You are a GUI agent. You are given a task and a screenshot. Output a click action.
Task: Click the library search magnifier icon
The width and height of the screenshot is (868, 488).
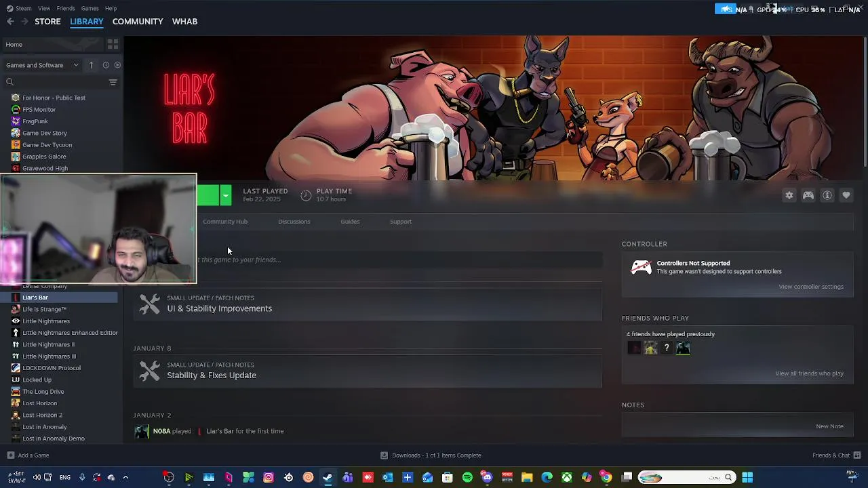9,82
